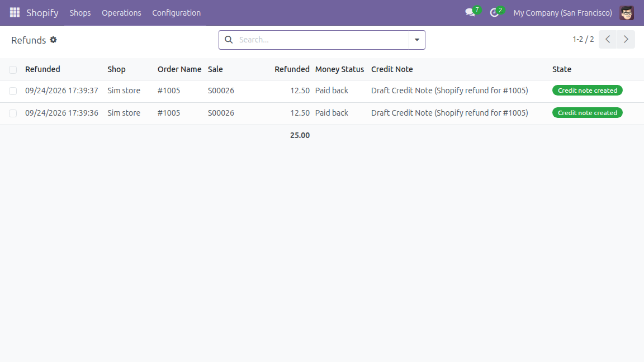Open company switcher My Company (San Francisco)
Screen dimensions: 644x362
coord(563,13)
